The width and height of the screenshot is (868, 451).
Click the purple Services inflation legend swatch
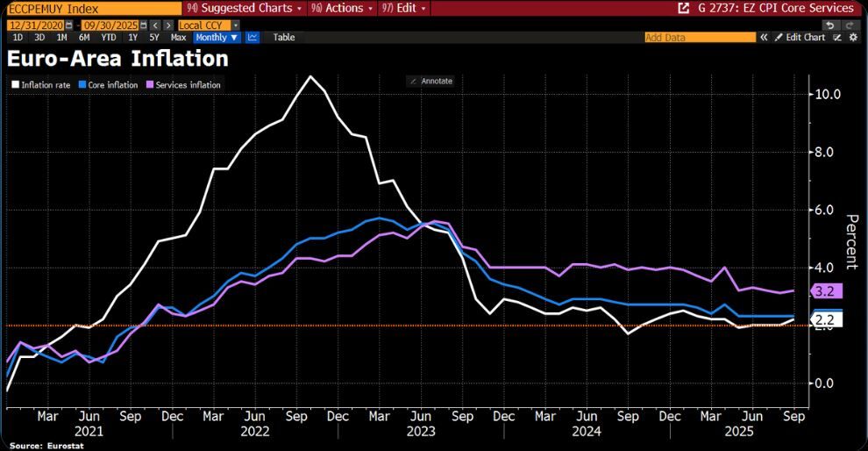pyautogui.click(x=149, y=85)
